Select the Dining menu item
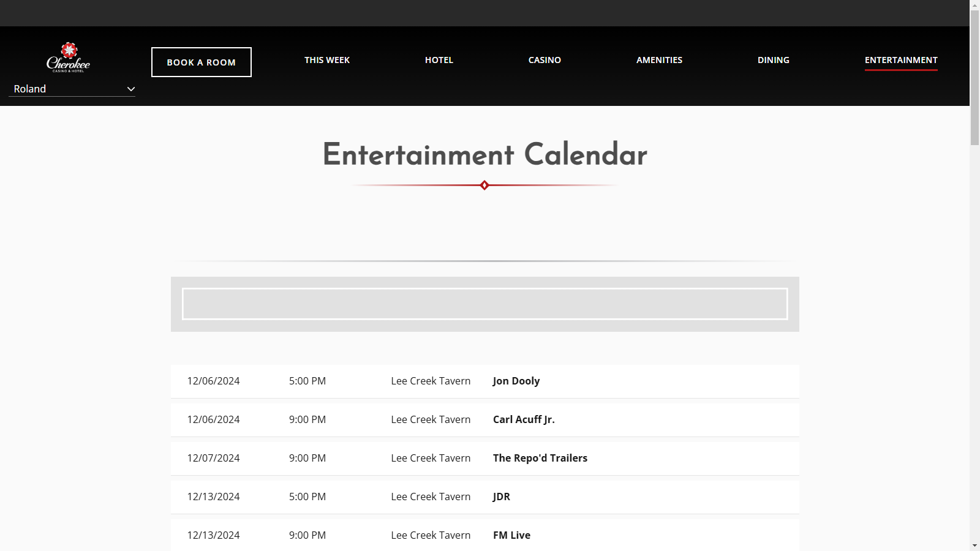 (x=774, y=60)
